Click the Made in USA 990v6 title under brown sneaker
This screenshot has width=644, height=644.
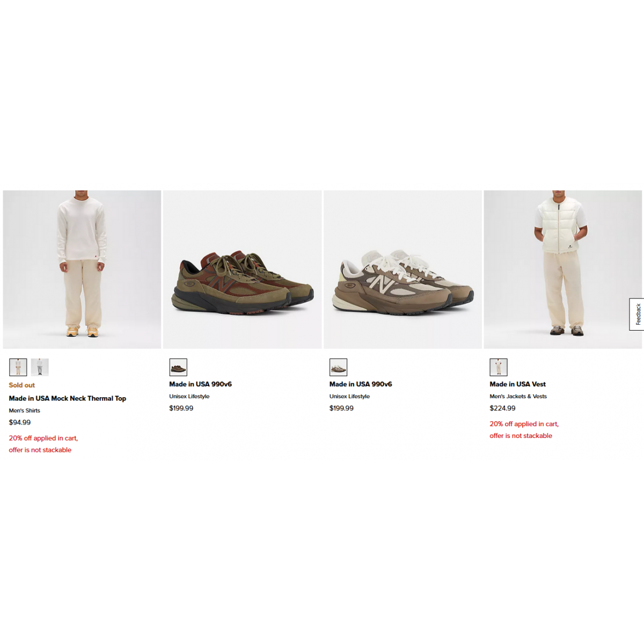pos(361,384)
